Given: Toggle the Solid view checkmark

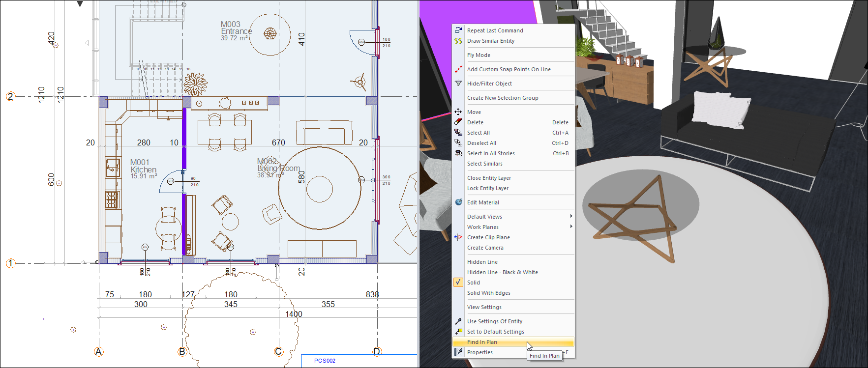Looking at the screenshot, I should pyautogui.click(x=458, y=283).
